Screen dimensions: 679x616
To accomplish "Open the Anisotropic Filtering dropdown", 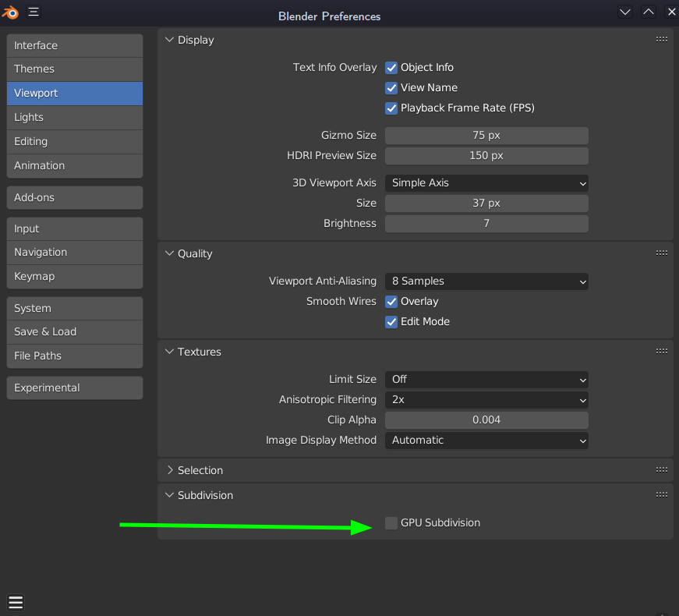I will point(486,400).
